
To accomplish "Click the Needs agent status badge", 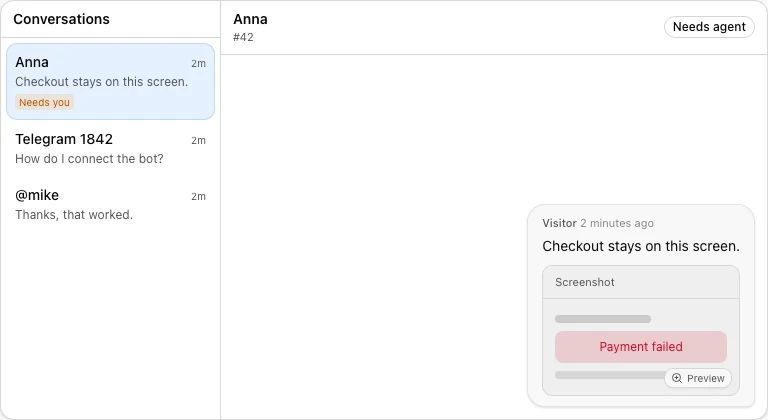I will (x=709, y=27).
